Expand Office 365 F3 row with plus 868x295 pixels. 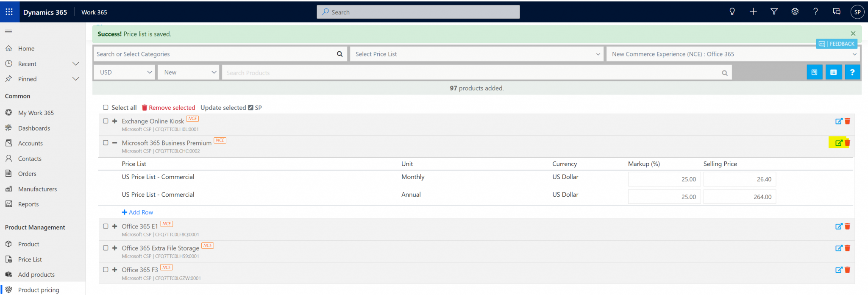(114, 270)
